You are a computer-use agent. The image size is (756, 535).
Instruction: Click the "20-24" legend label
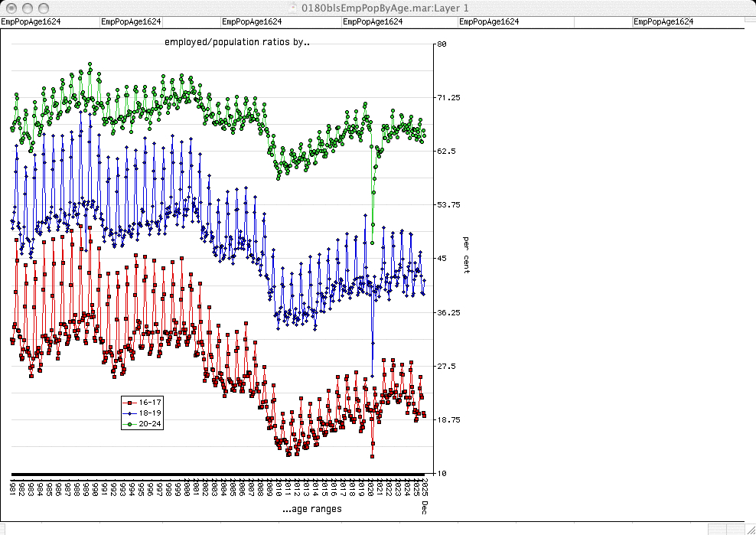click(x=149, y=423)
